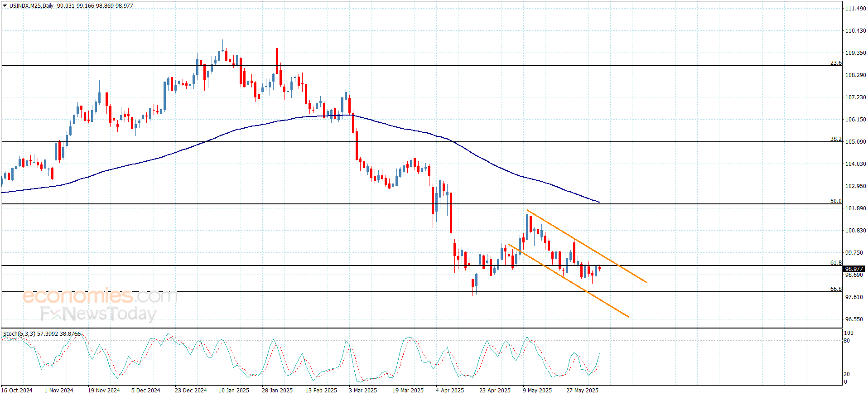Click the current price tag 98.977
The height and width of the screenshot is (396, 868).
[854, 269]
